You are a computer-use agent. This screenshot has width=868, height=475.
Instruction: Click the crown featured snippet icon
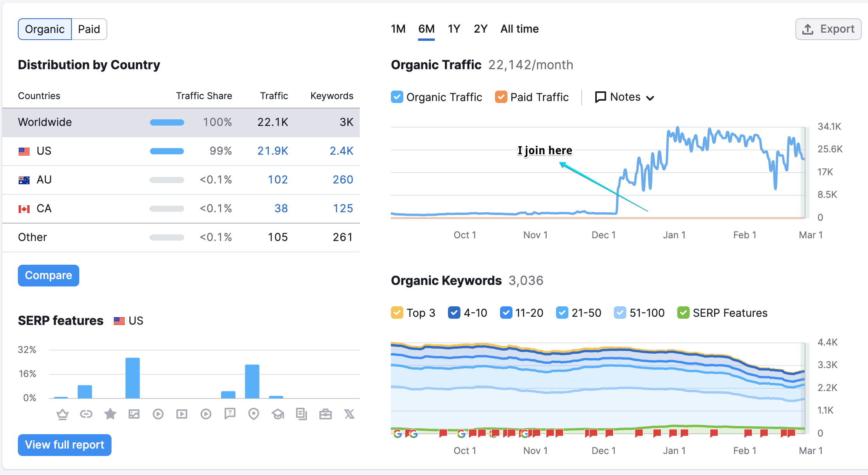pyautogui.click(x=62, y=414)
